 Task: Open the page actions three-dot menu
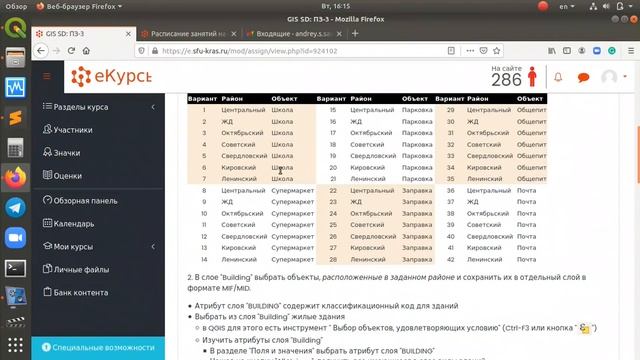(x=470, y=51)
